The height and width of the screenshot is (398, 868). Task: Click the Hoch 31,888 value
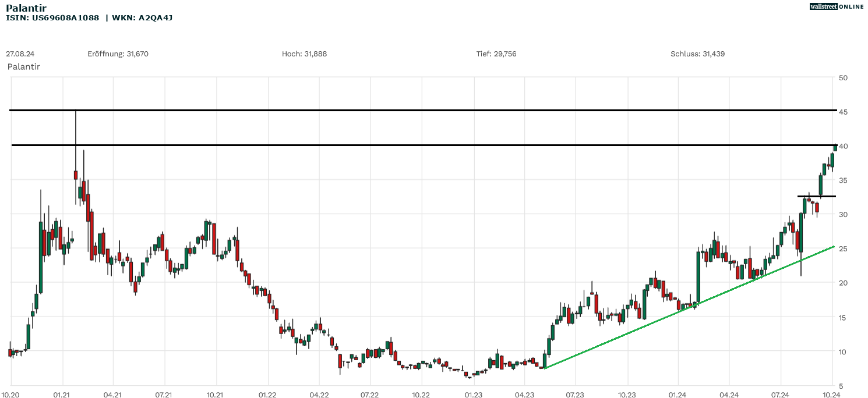[304, 54]
